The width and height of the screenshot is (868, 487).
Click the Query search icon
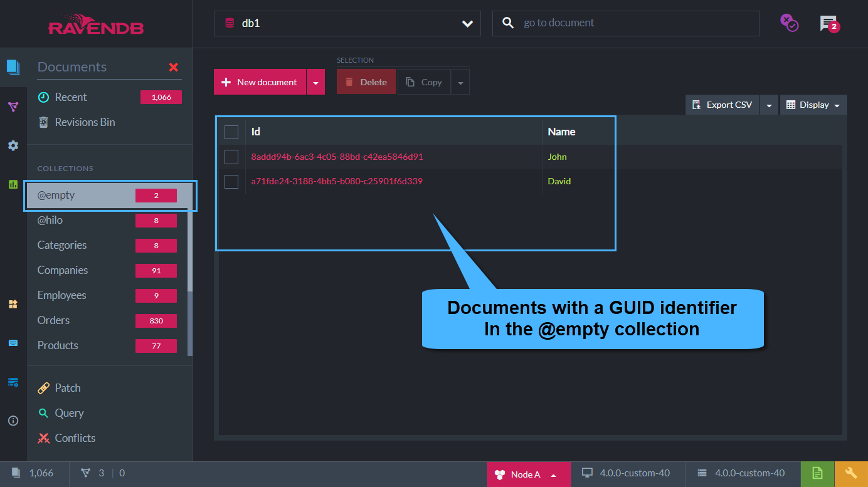click(43, 413)
